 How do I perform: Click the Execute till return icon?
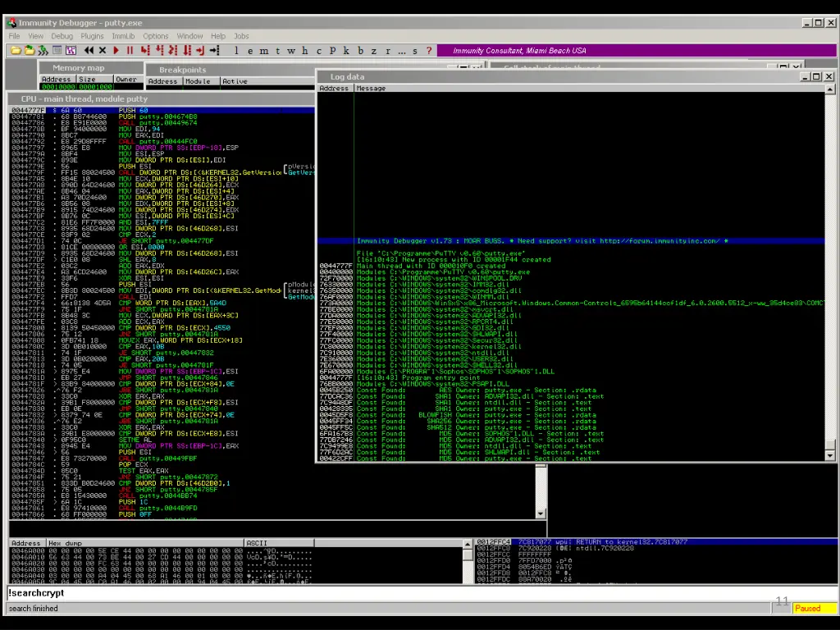pos(200,50)
